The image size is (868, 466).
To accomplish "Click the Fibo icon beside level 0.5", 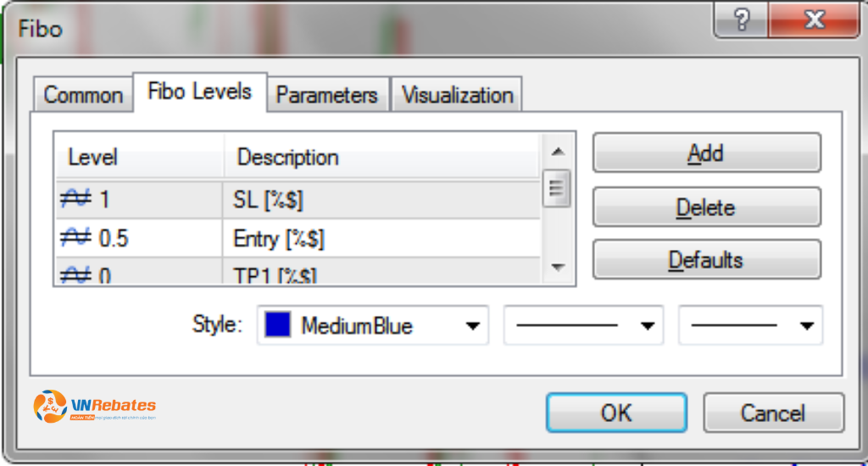I will pos(75,238).
